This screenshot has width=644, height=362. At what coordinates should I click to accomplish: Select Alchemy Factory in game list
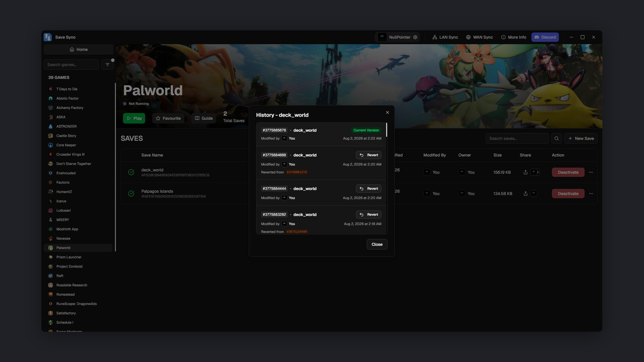tap(78, 108)
